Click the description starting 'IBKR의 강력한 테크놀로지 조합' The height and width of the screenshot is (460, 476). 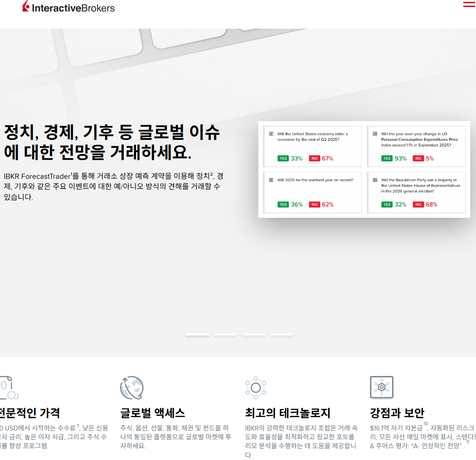click(301, 442)
